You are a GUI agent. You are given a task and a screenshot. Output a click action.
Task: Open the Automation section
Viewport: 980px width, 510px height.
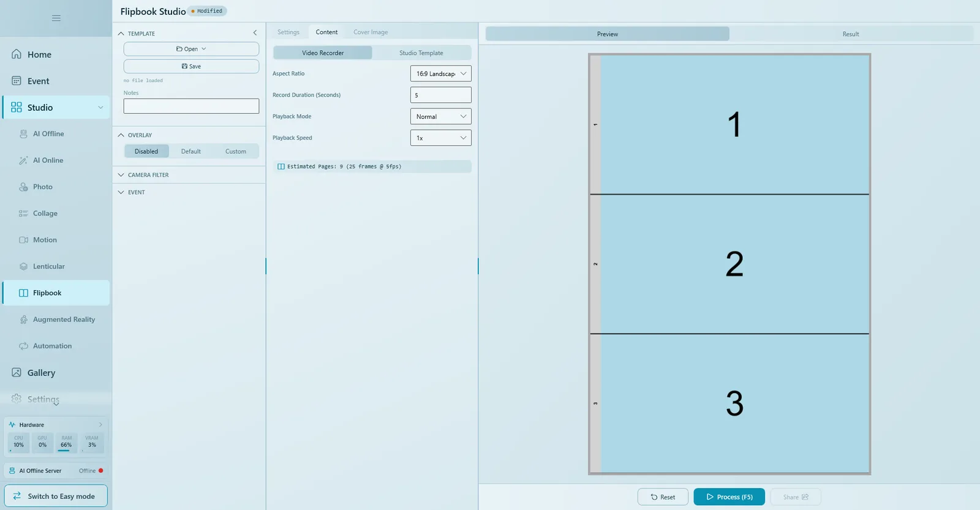(x=56, y=346)
